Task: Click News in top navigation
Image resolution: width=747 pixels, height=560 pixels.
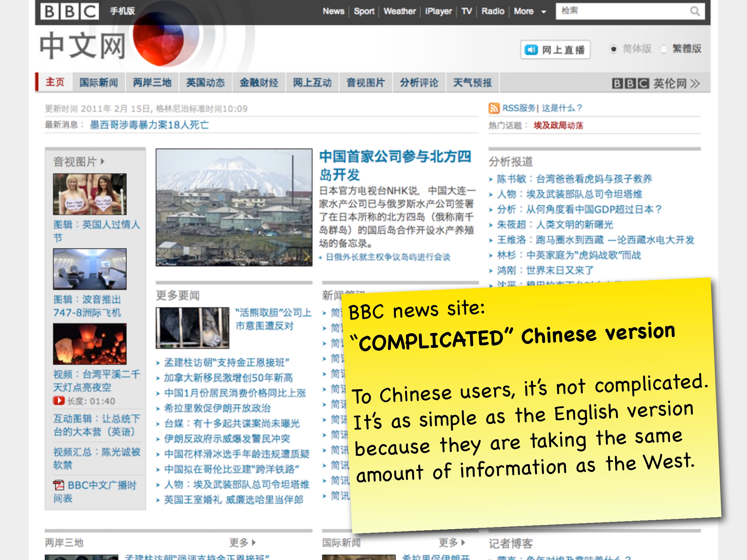Action: pos(333,11)
